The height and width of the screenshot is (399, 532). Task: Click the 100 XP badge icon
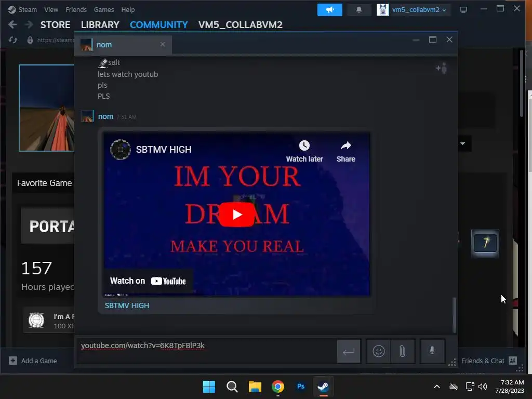click(36, 320)
